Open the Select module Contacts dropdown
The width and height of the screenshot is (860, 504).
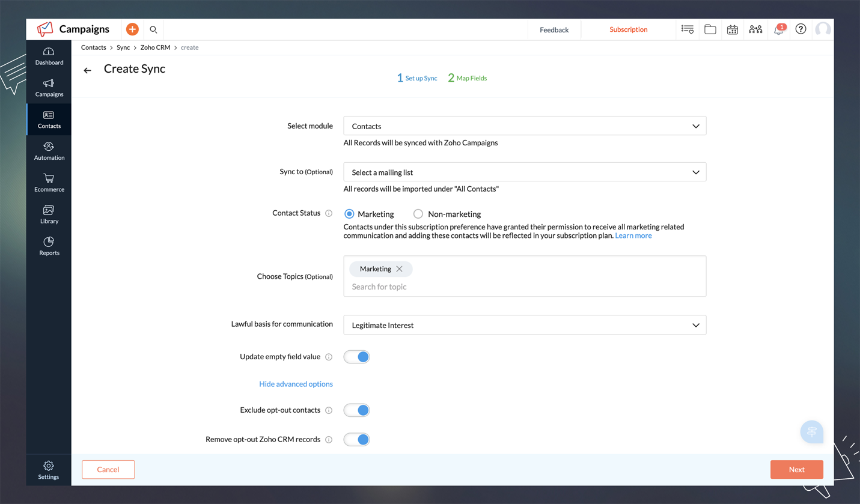tap(525, 126)
